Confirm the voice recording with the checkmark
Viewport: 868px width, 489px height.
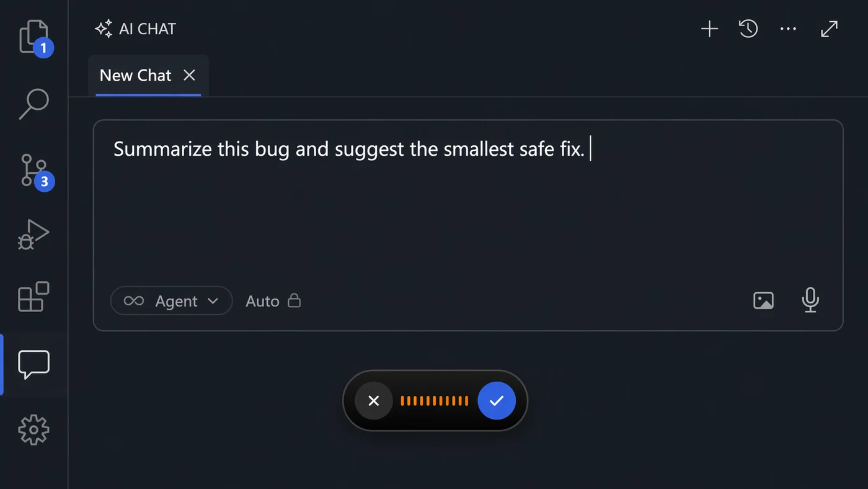tap(497, 401)
